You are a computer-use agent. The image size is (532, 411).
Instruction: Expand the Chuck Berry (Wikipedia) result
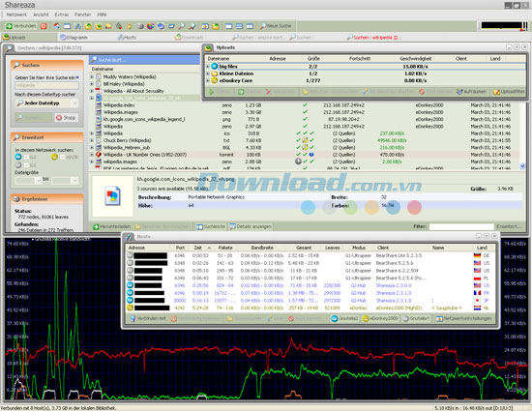coord(92,140)
